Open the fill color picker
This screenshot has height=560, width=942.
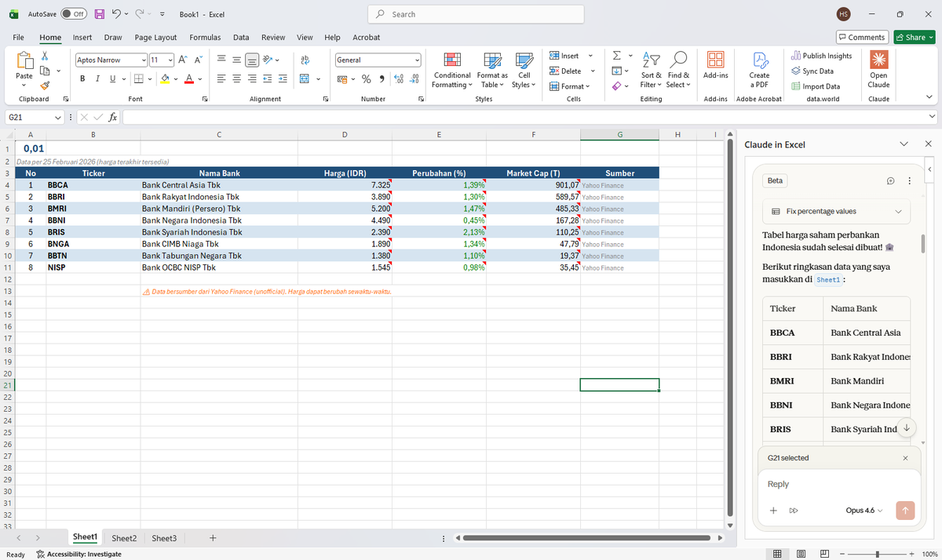click(x=177, y=78)
